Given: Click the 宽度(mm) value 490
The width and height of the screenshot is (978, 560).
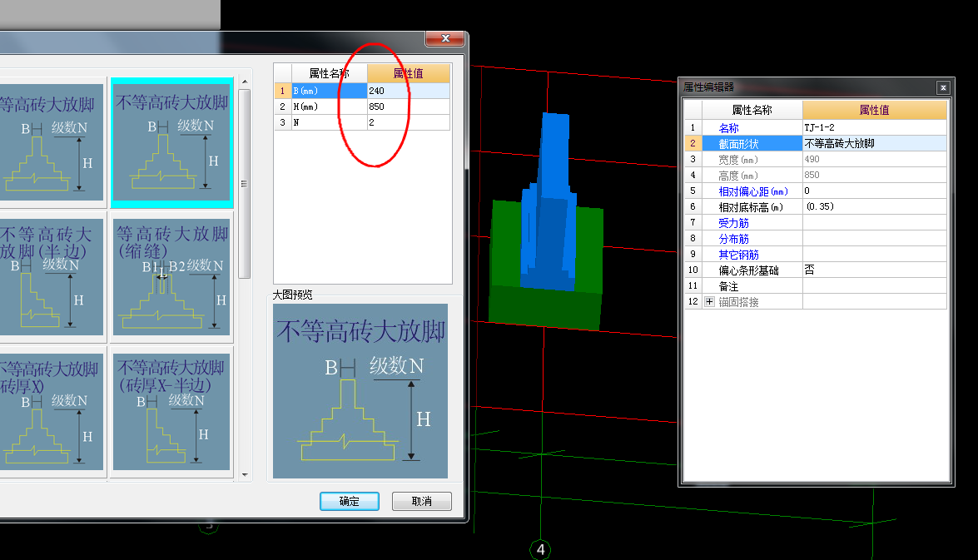Looking at the screenshot, I should tap(875, 160).
